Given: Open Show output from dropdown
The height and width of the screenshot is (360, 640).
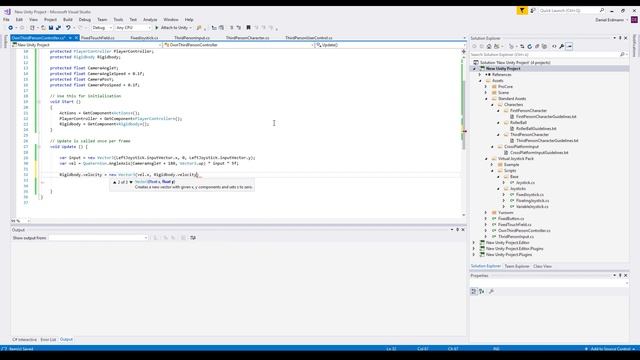Looking at the screenshot, I should pos(98,238).
